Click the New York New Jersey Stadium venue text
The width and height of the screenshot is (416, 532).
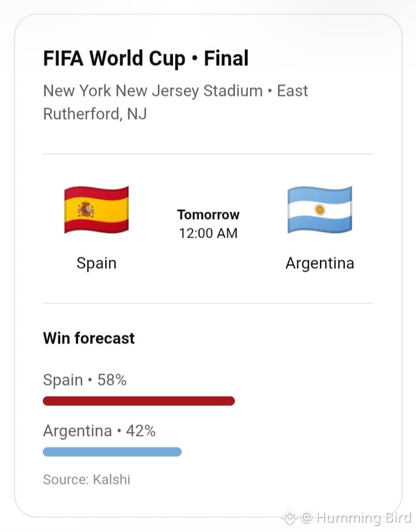point(153,91)
